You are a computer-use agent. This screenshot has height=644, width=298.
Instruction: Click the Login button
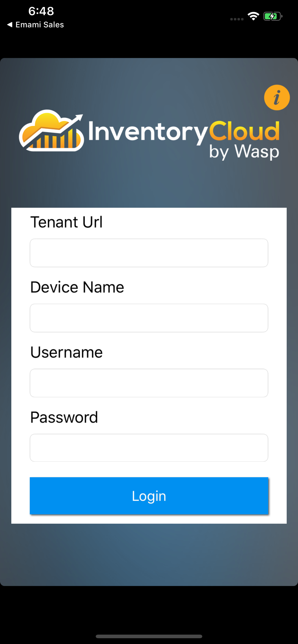click(x=149, y=496)
